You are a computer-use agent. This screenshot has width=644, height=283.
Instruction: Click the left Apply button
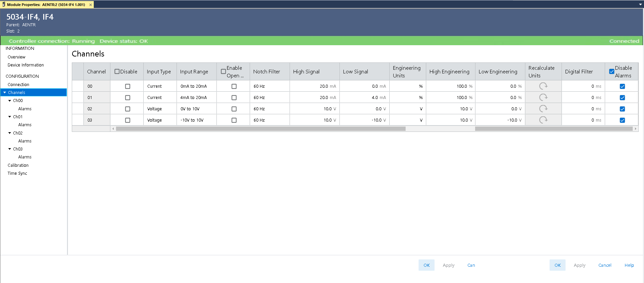(449, 265)
